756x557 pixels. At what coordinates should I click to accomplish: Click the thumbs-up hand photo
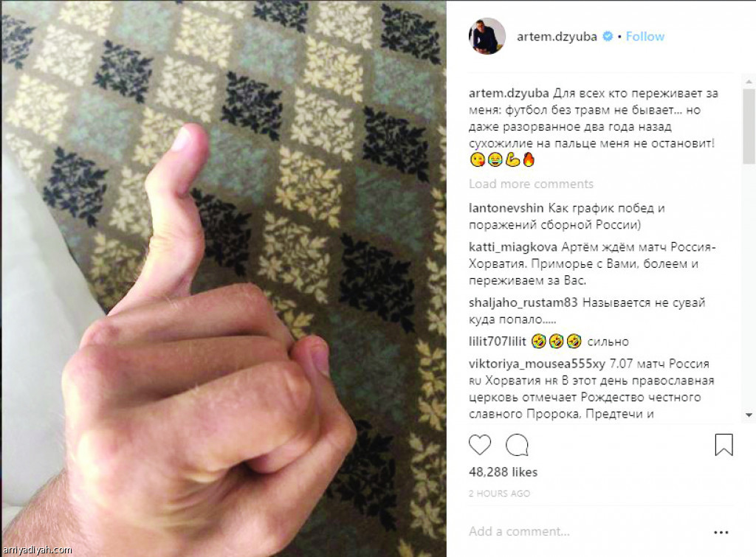point(224,279)
